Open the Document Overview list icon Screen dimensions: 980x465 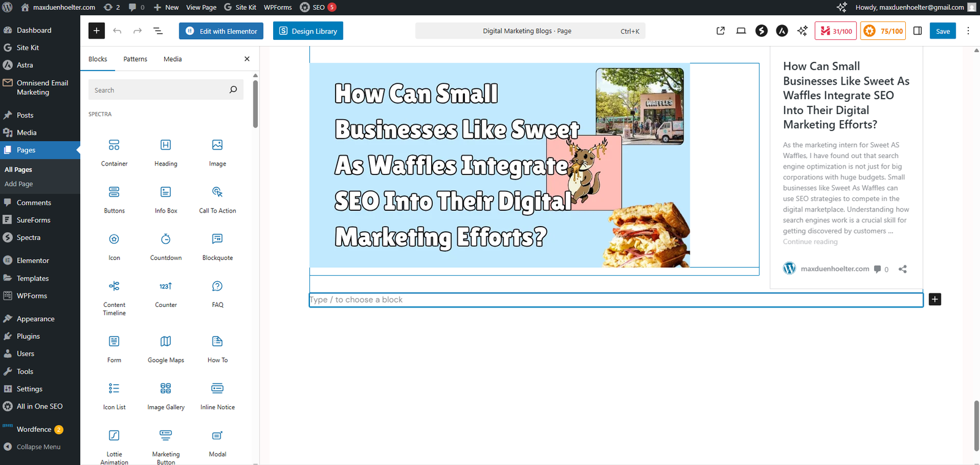pyautogui.click(x=157, y=31)
